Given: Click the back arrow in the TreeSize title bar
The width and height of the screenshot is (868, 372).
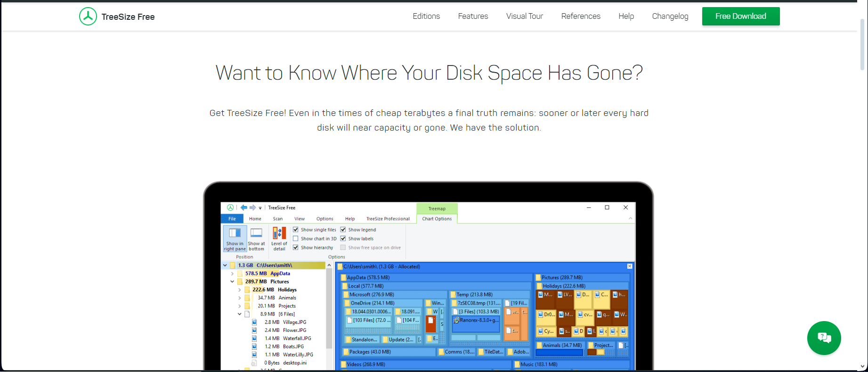Looking at the screenshot, I should click(x=243, y=207).
